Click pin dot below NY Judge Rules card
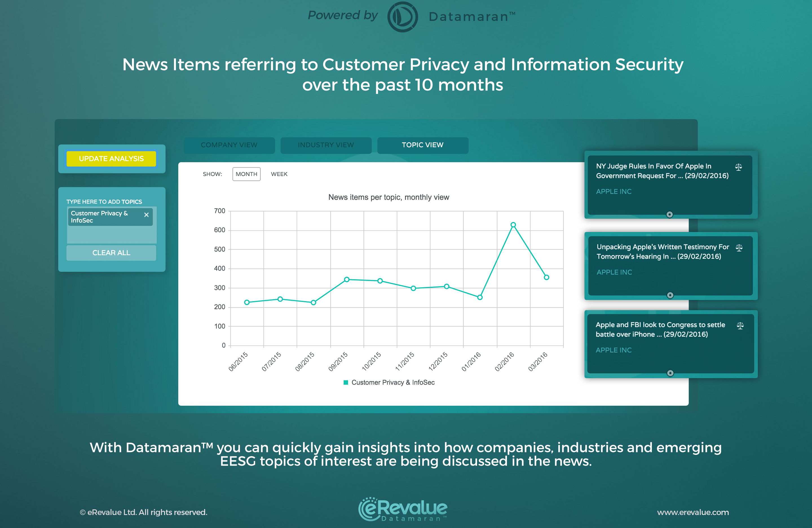This screenshot has height=528, width=812. [669, 214]
